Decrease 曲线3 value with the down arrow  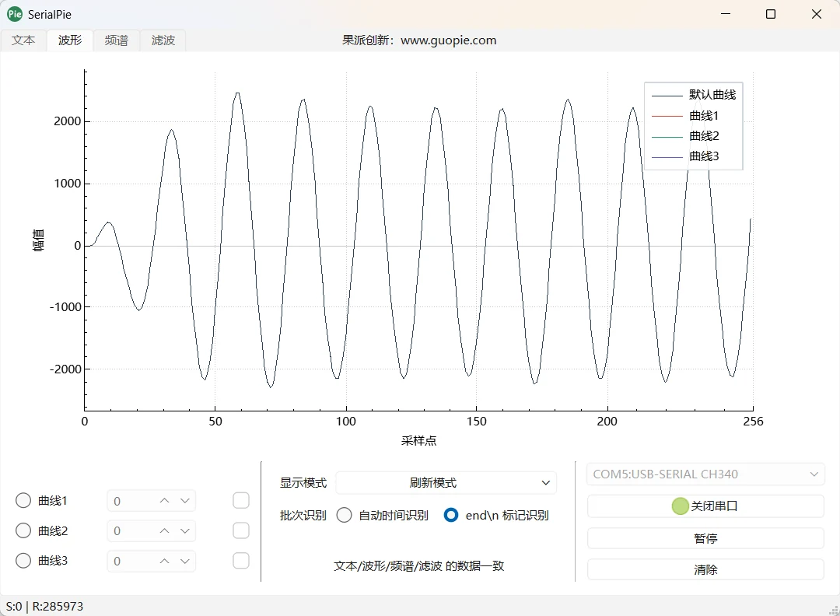185,562
